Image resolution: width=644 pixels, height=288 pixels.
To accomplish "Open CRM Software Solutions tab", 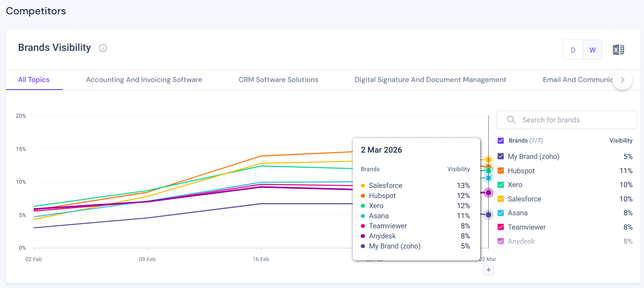I will (x=278, y=79).
